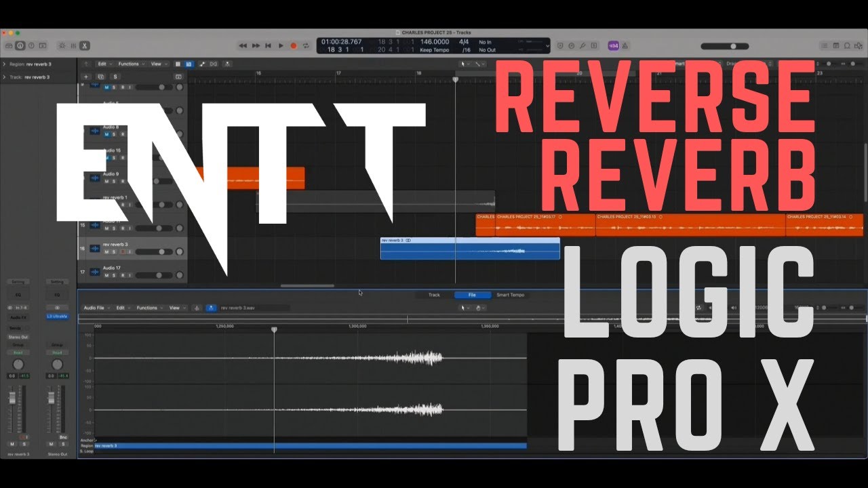Start playback with the Play button

281,45
